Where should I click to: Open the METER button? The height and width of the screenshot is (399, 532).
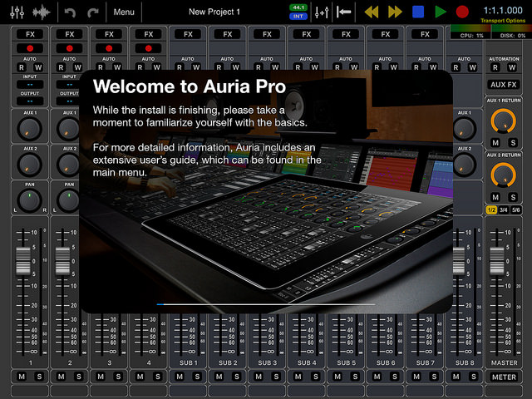[x=504, y=377]
